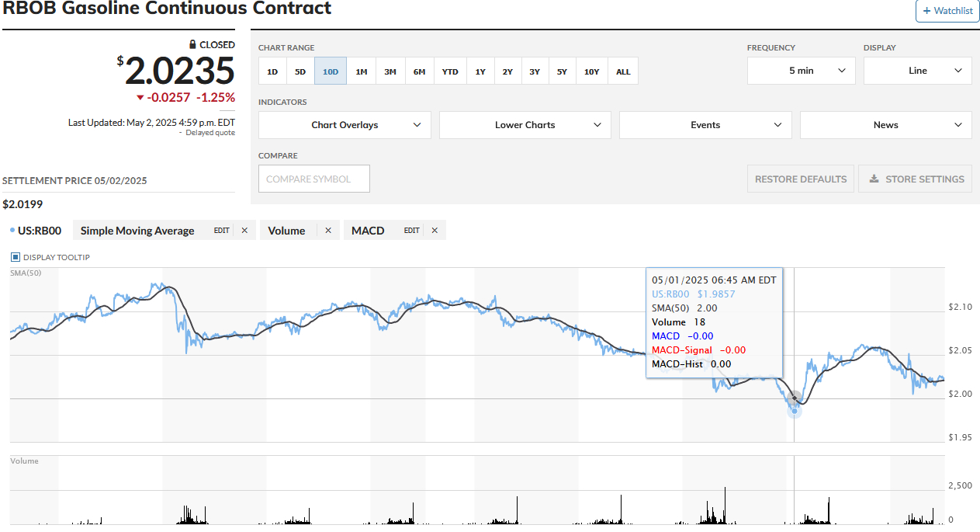This screenshot has height=532, width=980.
Task: Click the US:RB00 series dot marker
Action: [12, 231]
